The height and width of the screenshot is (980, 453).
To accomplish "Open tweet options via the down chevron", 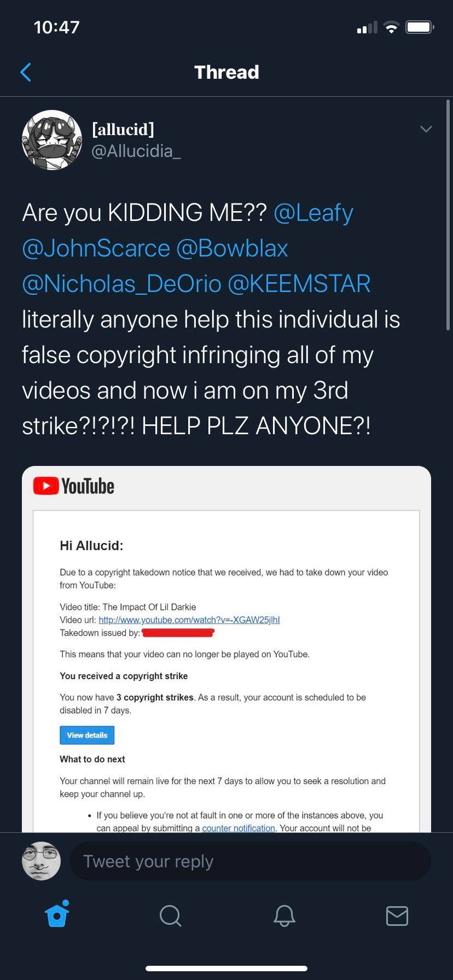I will coord(426,129).
